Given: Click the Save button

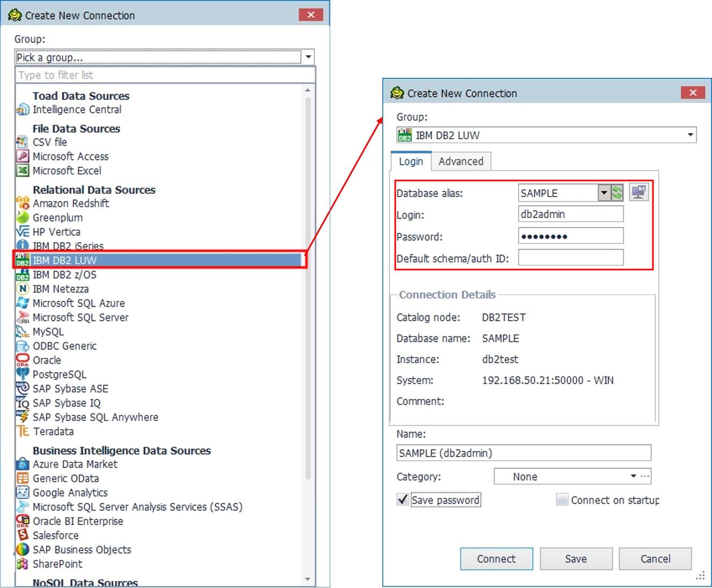Looking at the screenshot, I should [x=576, y=559].
